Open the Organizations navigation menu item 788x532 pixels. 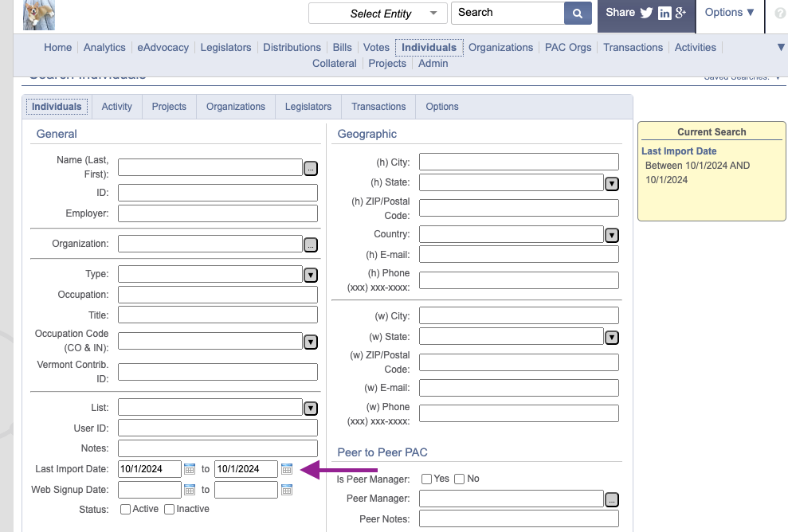click(500, 47)
